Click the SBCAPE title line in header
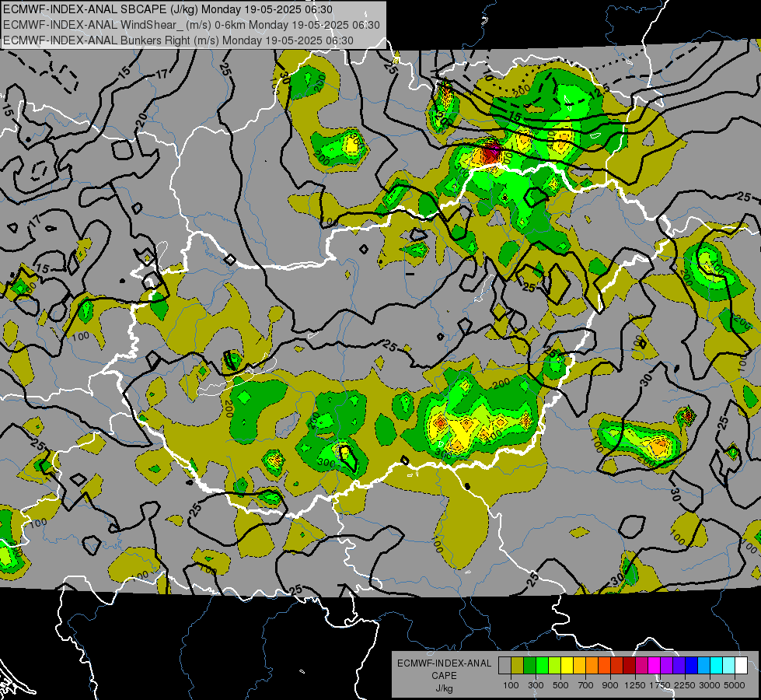Image resolution: width=761 pixels, height=700 pixels. point(168,9)
